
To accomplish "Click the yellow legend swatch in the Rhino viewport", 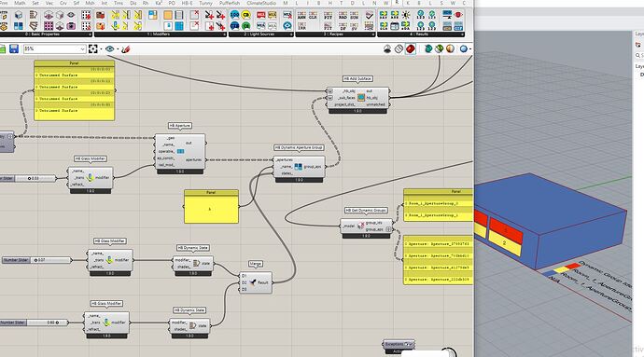I will click(561, 269).
